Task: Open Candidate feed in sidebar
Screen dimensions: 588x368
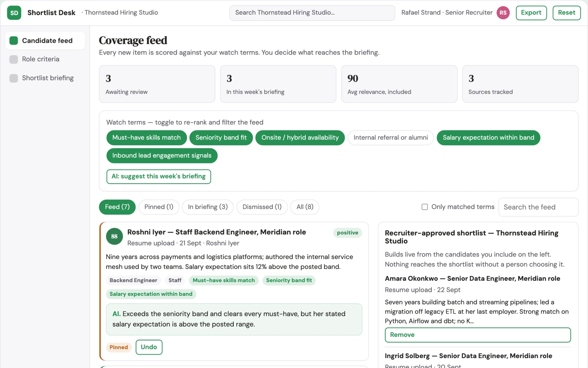Action: click(x=45, y=40)
